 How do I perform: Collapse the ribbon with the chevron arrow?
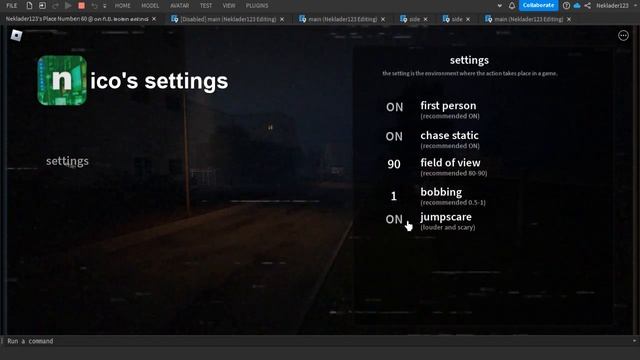pyautogui.click(x=500, y=6)
